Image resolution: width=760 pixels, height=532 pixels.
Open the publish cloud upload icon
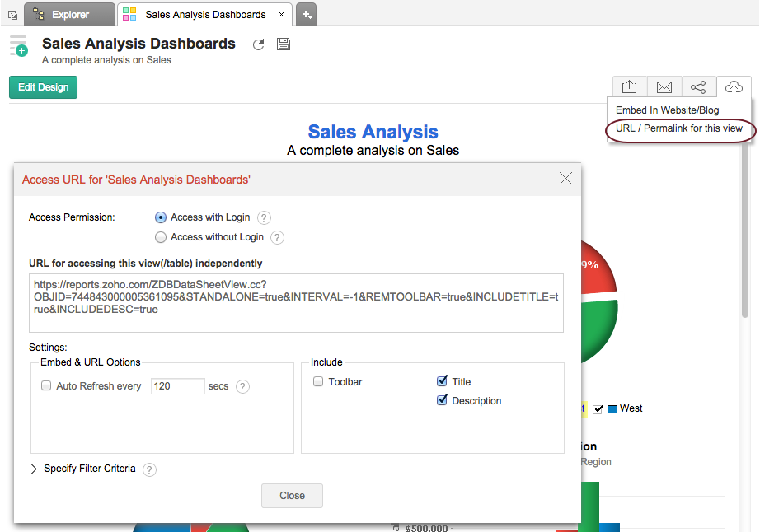coord(734,87)
